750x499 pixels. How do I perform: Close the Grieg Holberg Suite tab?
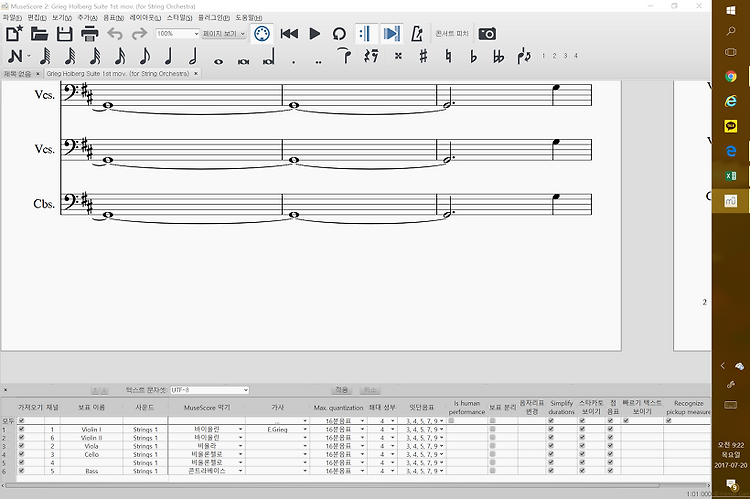click(x=195, y=74)
